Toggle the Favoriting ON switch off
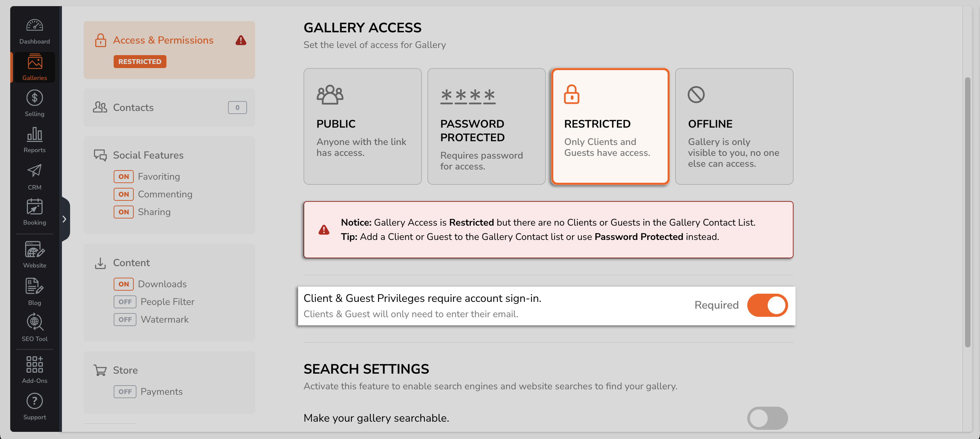The image size is (980, 439). click(123, 176)
